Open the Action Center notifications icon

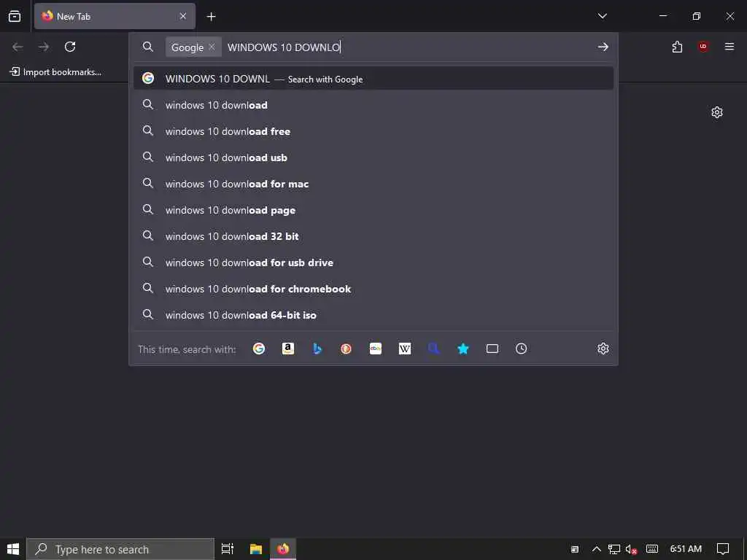click(723, 549)
